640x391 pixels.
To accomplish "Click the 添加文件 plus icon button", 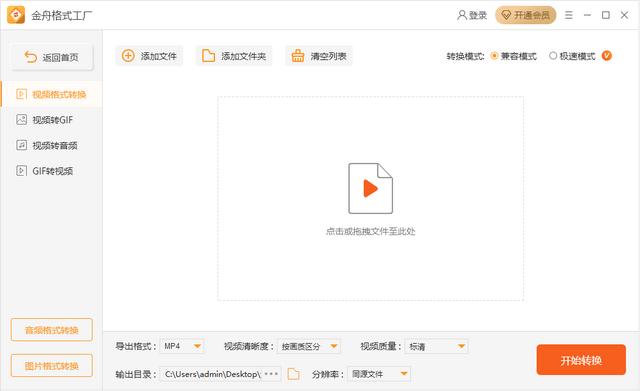I will pyautogui.click(x=149, y=56).
